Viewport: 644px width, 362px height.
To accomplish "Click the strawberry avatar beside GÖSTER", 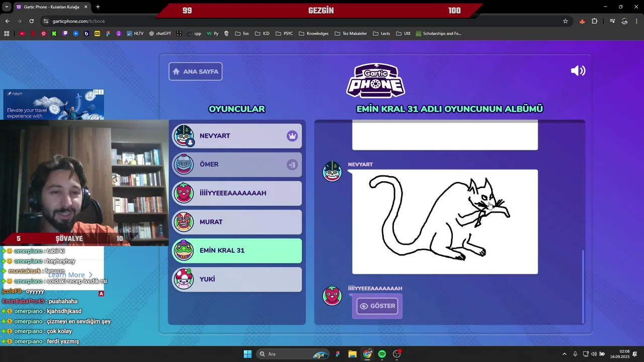I will (x=332, y=296).
